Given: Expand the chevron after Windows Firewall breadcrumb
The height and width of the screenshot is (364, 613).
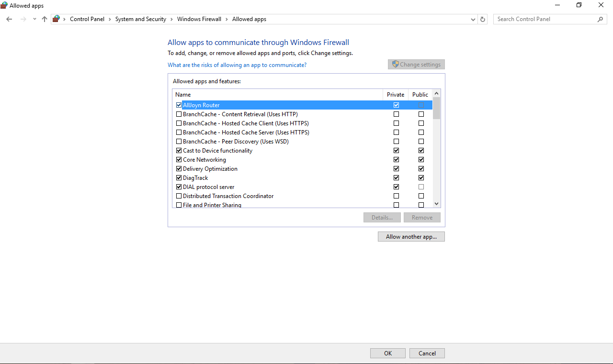Looking at the screenshot, I should click(x=226, y=19).
